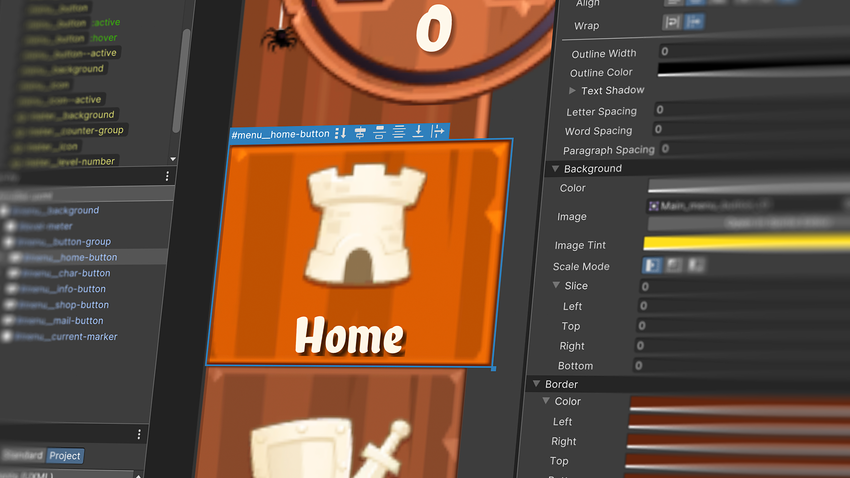Click the down arrow at stylesheet list bottom
The width and height of the screenshot is (850, 478).
(x=173, y=159)
